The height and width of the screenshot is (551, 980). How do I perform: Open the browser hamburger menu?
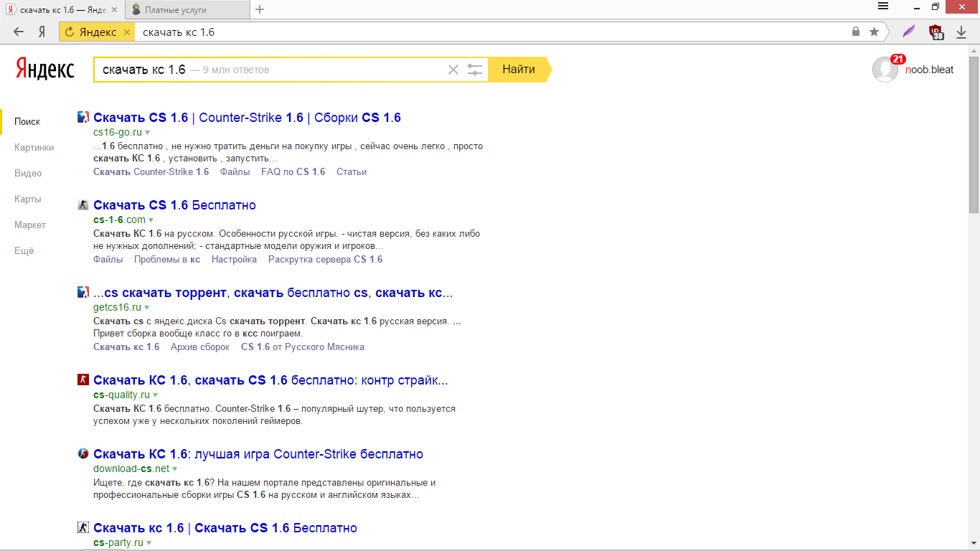click(883, 6)
